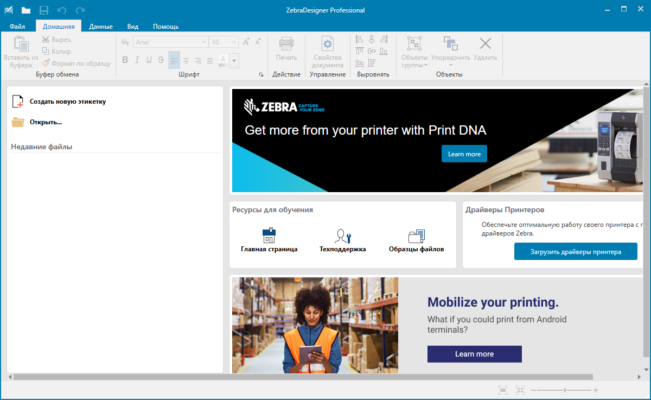Open the font size 10 dropdown

click(234, 42)
